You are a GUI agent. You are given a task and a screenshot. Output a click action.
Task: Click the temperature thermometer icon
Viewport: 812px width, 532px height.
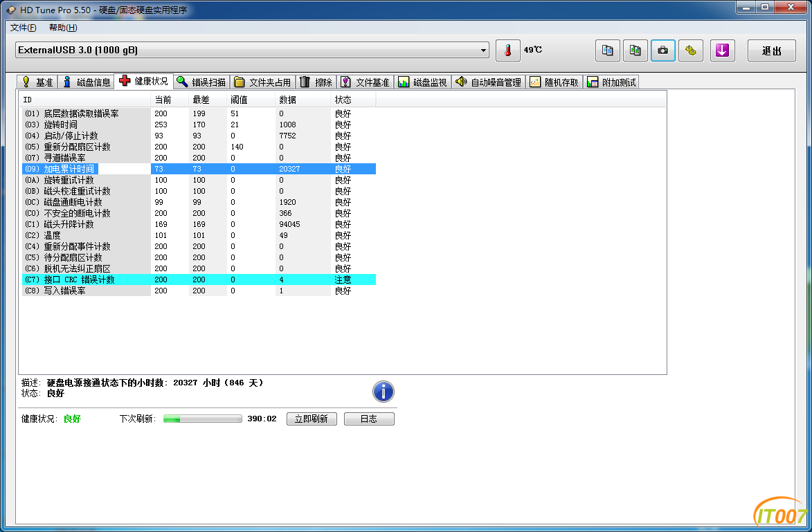coord(507,51)
